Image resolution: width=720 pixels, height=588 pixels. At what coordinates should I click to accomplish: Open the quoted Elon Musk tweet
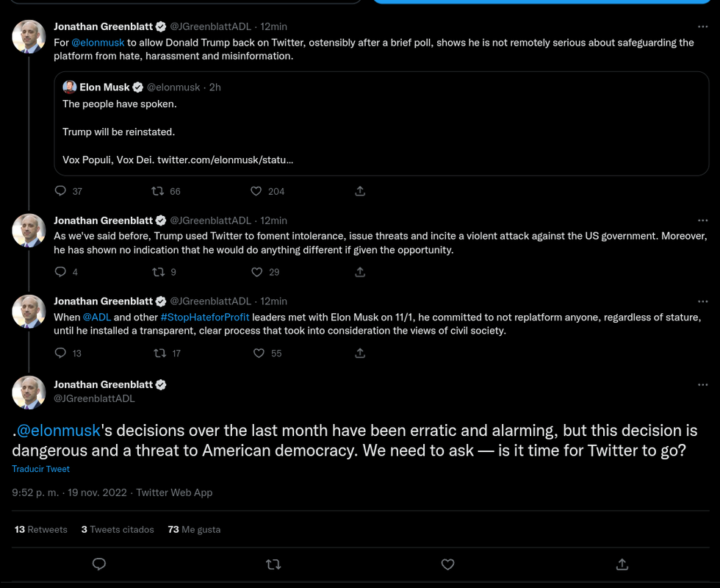pos(381,123)
